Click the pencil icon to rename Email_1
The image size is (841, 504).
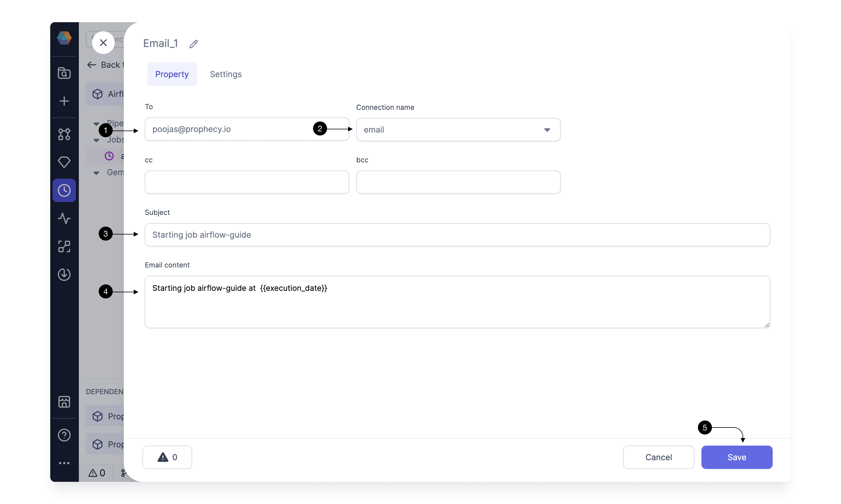(x=194, y=44)
